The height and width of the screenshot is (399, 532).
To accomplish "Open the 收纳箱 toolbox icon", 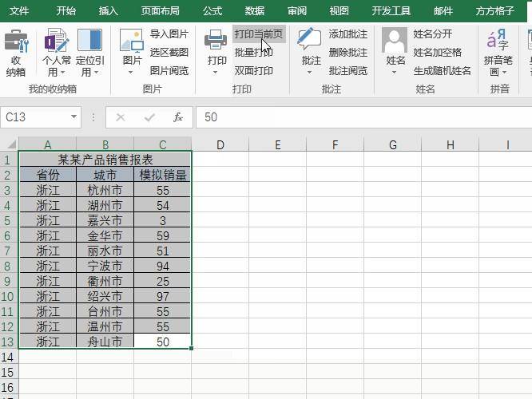I will pos(16,41).
